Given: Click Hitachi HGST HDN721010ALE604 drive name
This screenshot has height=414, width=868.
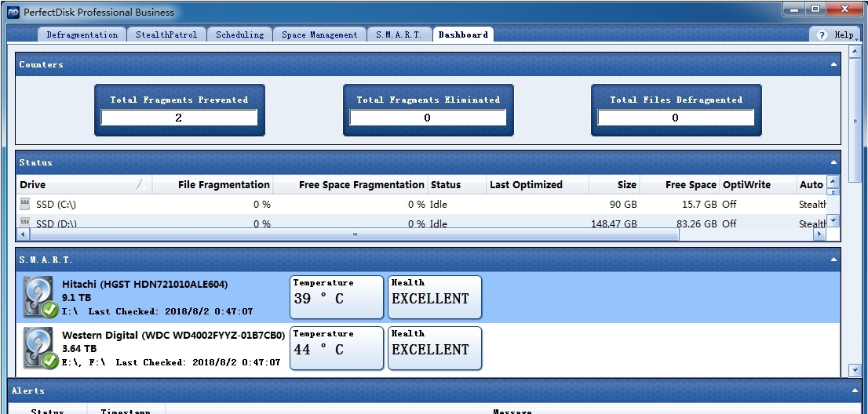Looking at the screenshot, I should [144, 284].
